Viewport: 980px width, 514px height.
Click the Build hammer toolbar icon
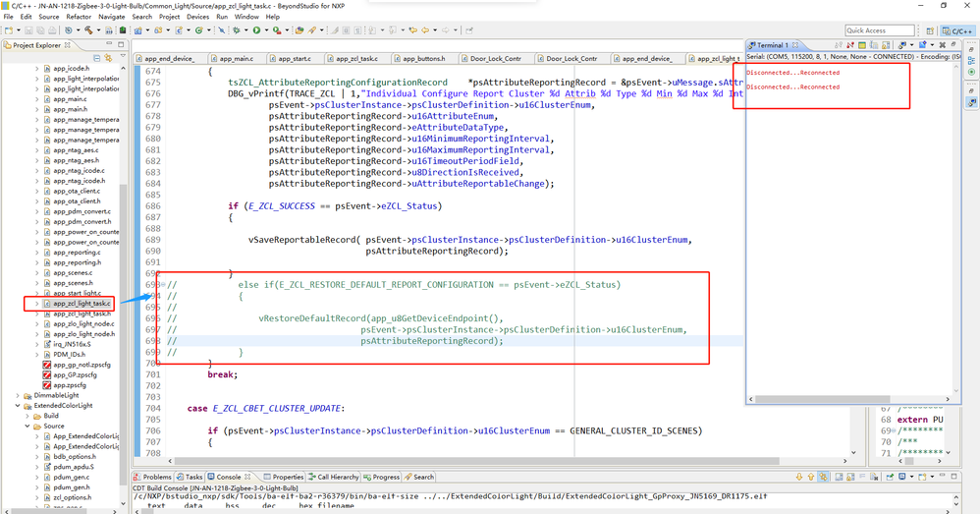tap(88, 30)
